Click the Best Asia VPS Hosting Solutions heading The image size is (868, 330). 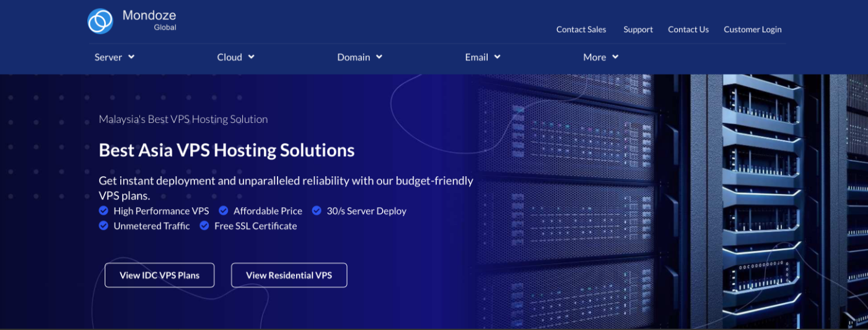(x=227, y=150)
